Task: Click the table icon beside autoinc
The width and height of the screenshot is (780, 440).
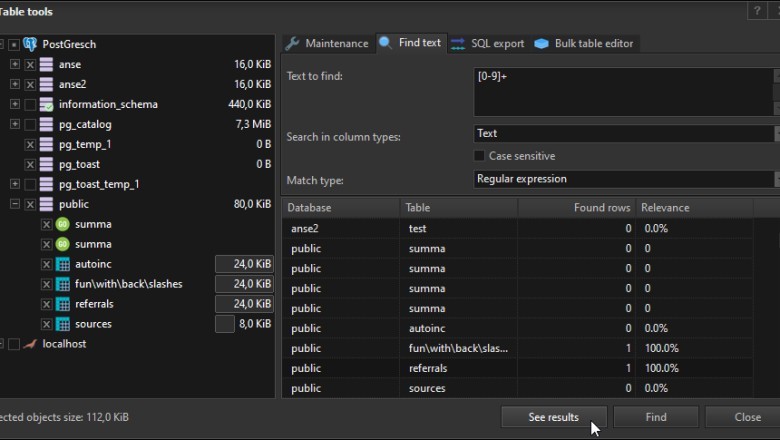Action: click(x=63, y=264)
